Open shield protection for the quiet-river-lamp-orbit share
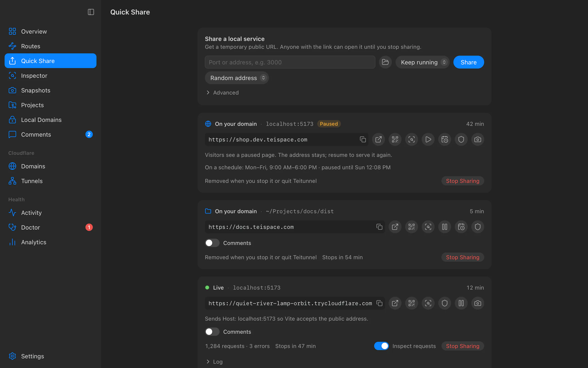This screenshot has width=588, height=368. (x=444, y=303)
